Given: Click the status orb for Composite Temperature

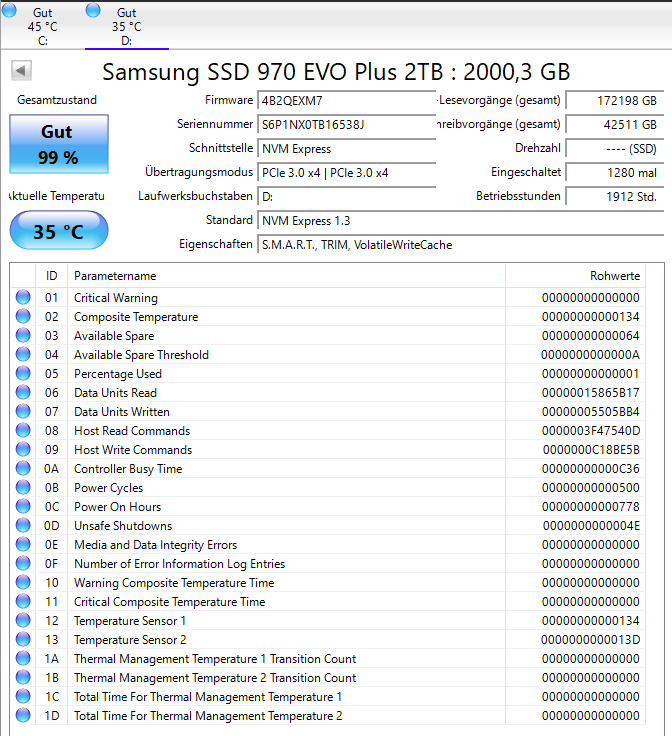Looking at the screenshot, I should point(23,316).
